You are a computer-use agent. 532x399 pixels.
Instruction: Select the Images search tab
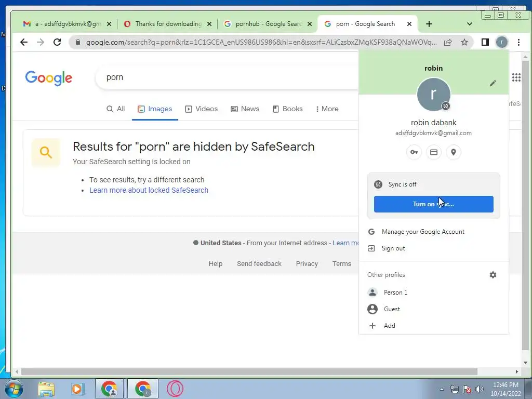[155, 109]
